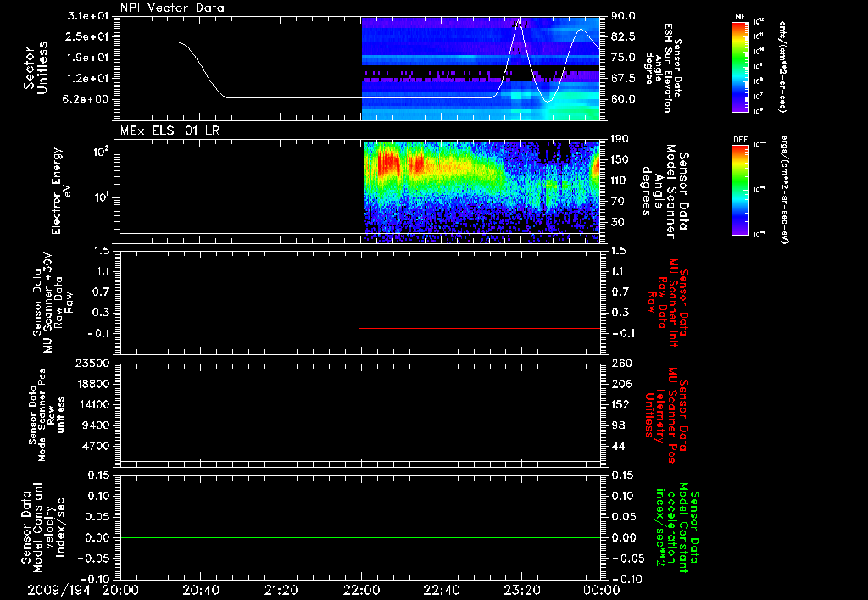Click the '98' telemetry axis tick label

point(618,425)
